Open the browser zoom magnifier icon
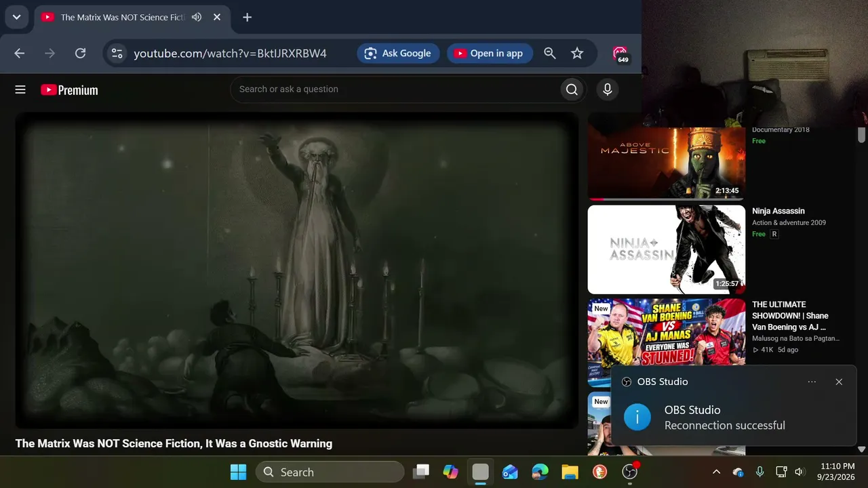 (x=550, y=53)
